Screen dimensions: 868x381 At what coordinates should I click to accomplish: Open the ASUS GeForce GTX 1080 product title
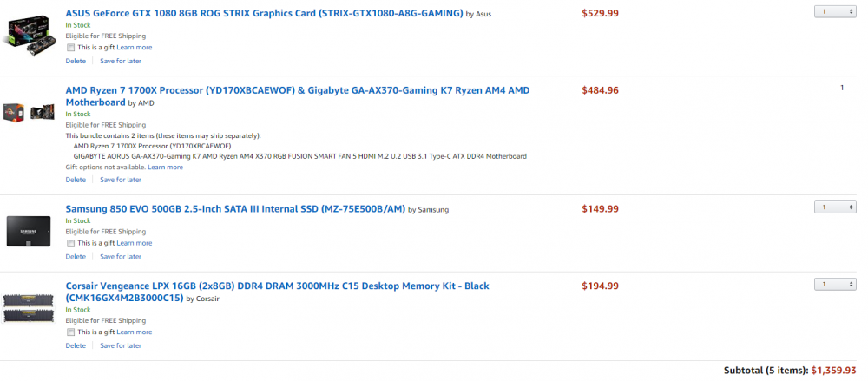(x=264, y=14)
